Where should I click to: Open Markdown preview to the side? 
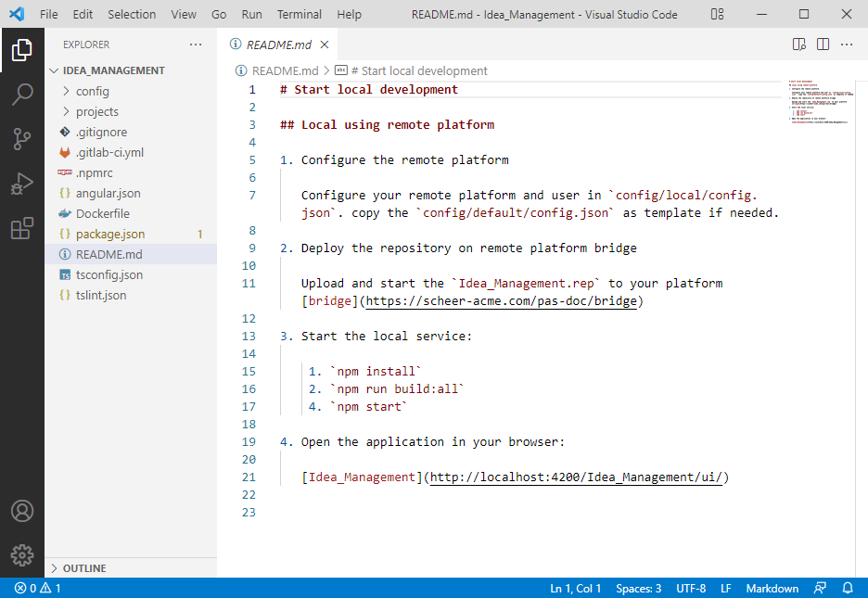click(x=799, y=45)
